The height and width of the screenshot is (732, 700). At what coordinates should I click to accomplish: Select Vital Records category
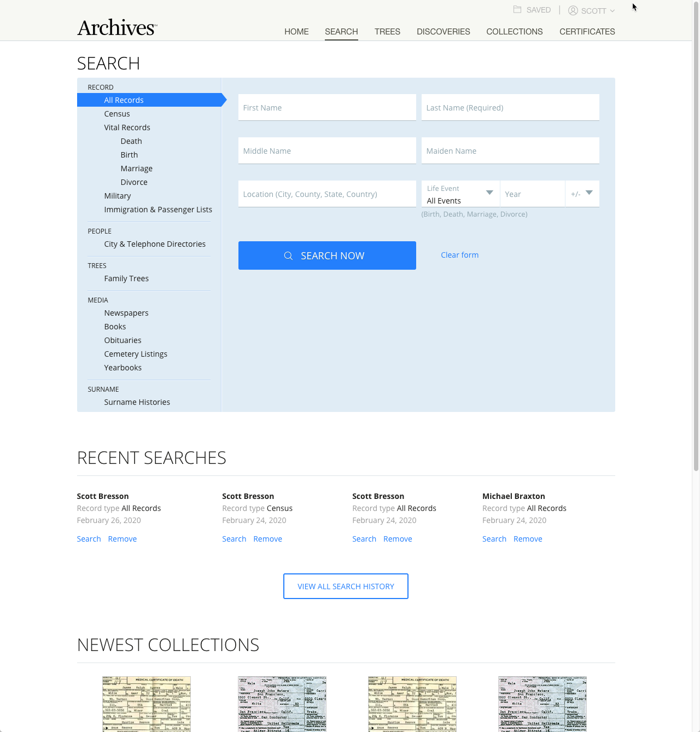(127, 127)
